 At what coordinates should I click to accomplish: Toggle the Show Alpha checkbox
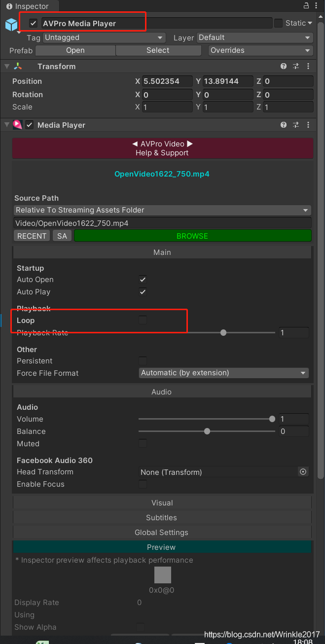[x=141, y=627]
